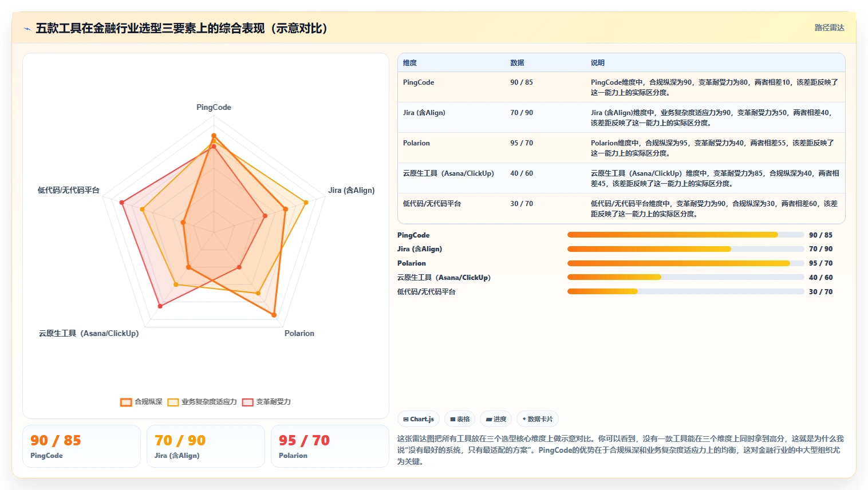Click the Chart.js chip

[x=419, y=419]
